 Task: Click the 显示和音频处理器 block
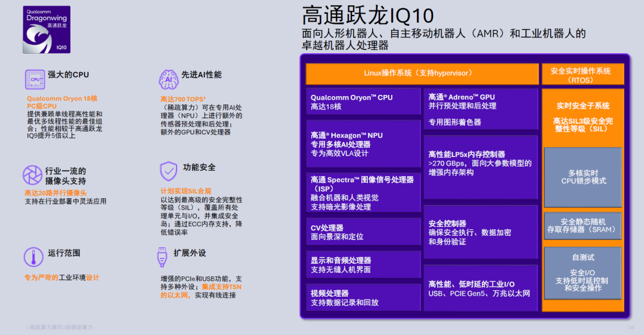coord(363,265)
